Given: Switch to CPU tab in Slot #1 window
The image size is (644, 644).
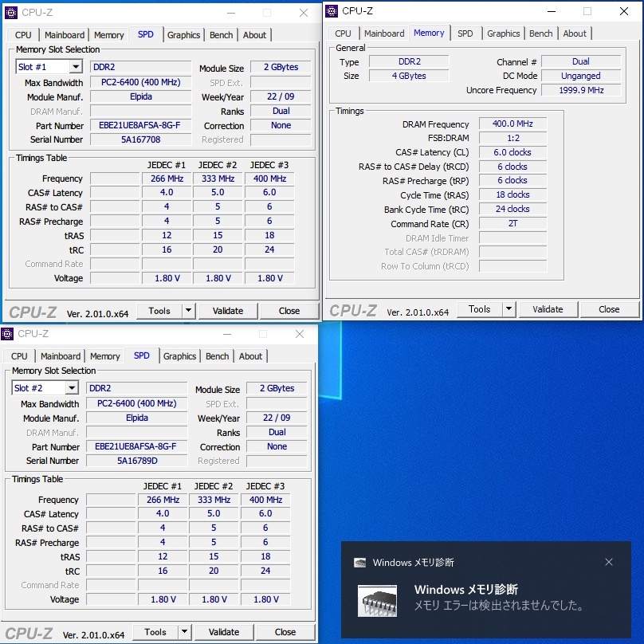Looking at the screenshot, I should click(x=23, y=35).
